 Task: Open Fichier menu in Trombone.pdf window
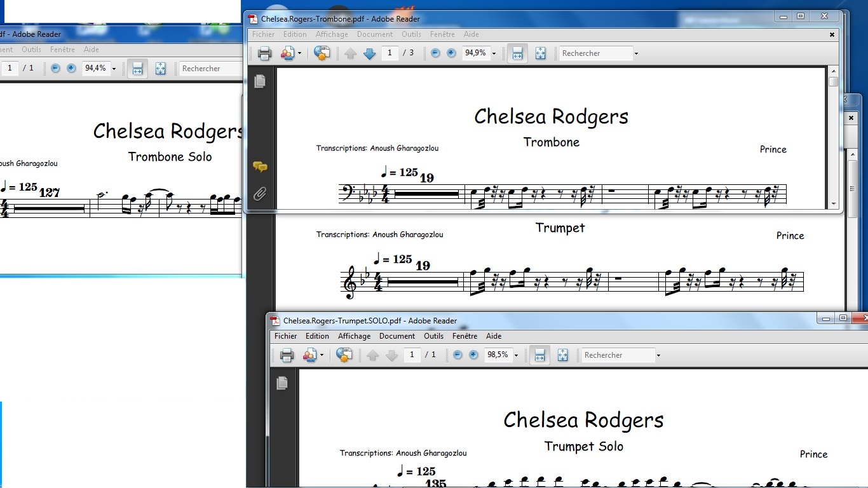[264, 34]
